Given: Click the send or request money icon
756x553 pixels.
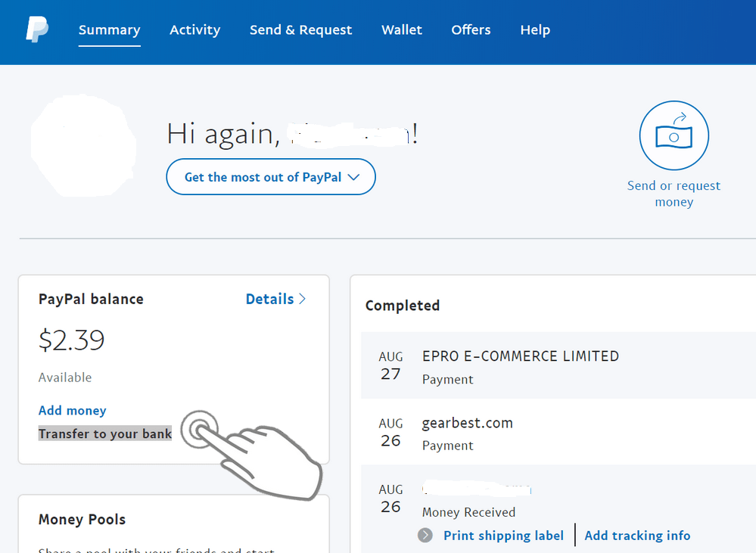Looking at the screenshot, I should pos(674,135).
